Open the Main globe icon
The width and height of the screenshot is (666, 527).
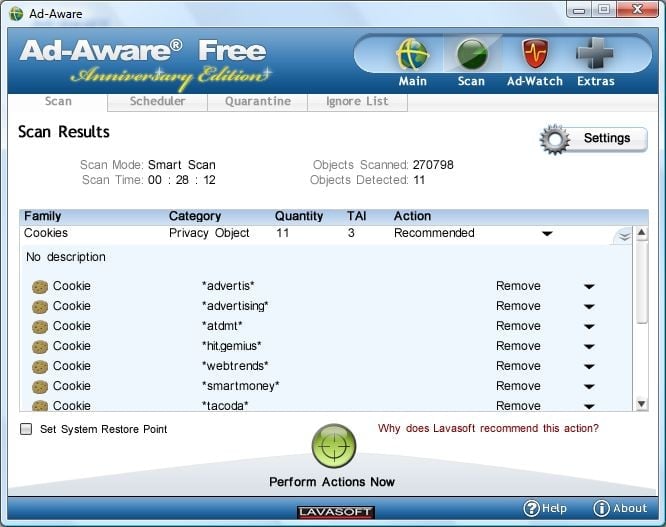coord(412,54)
